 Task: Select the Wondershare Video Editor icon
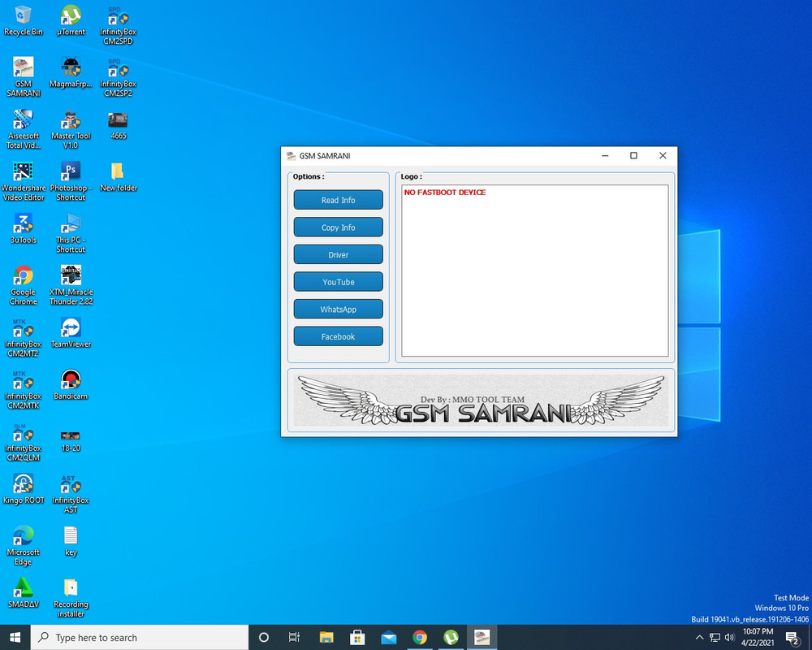click(x=24, y=182)
